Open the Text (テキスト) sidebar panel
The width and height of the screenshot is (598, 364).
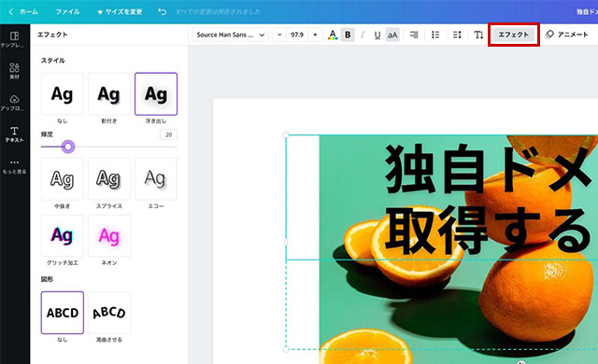point(15,134)
